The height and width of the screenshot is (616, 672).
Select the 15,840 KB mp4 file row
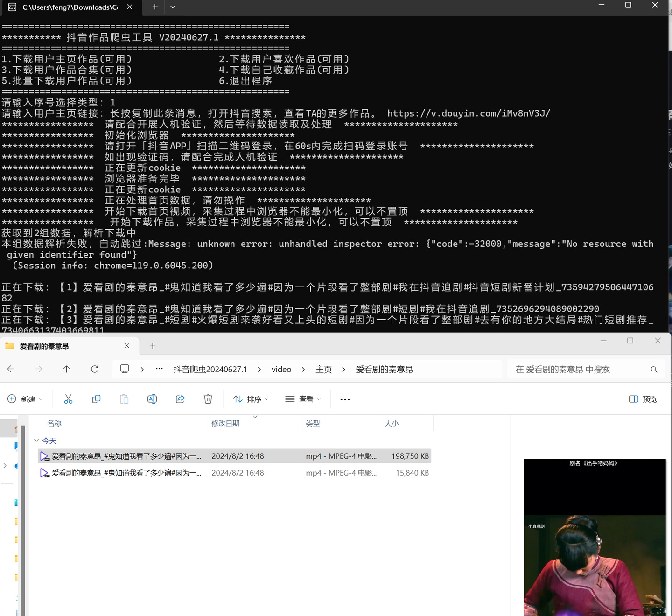click(234, 473)
